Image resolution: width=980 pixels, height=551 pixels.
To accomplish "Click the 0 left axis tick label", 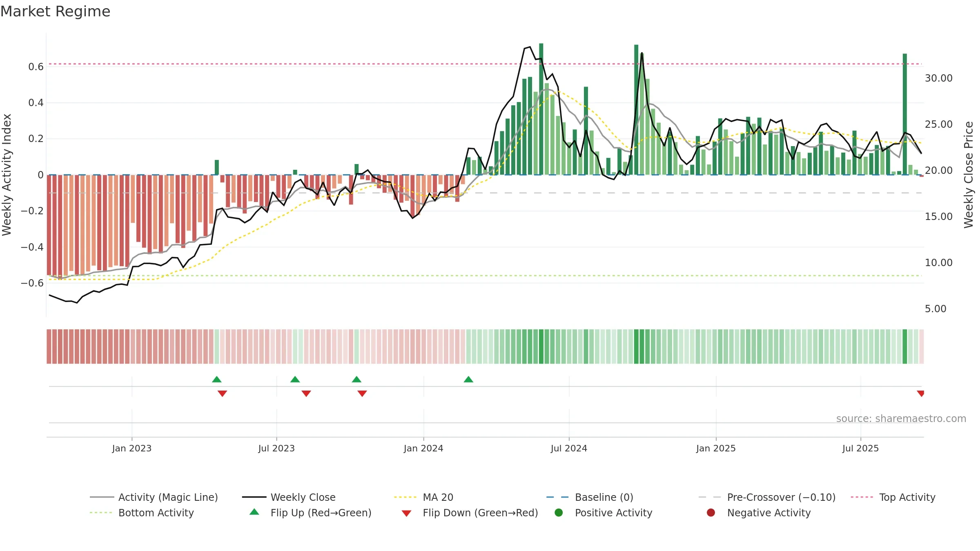I will coord(40,175).
